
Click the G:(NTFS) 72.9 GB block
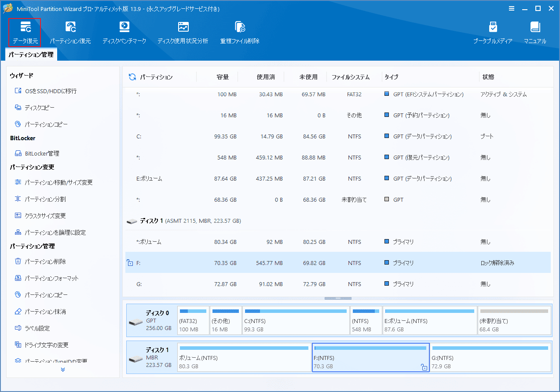point(490,357)
